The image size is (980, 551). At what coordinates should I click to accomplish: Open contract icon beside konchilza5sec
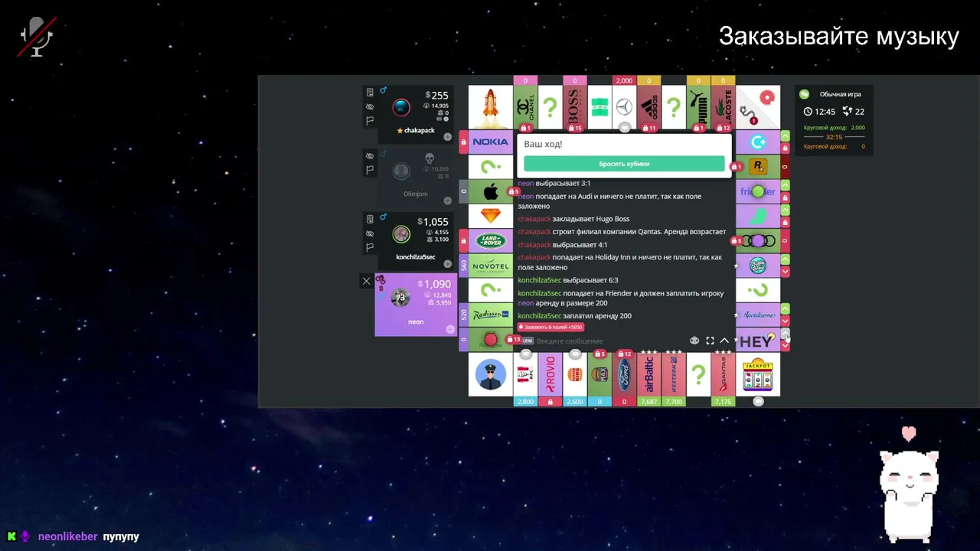coord(370,220)
